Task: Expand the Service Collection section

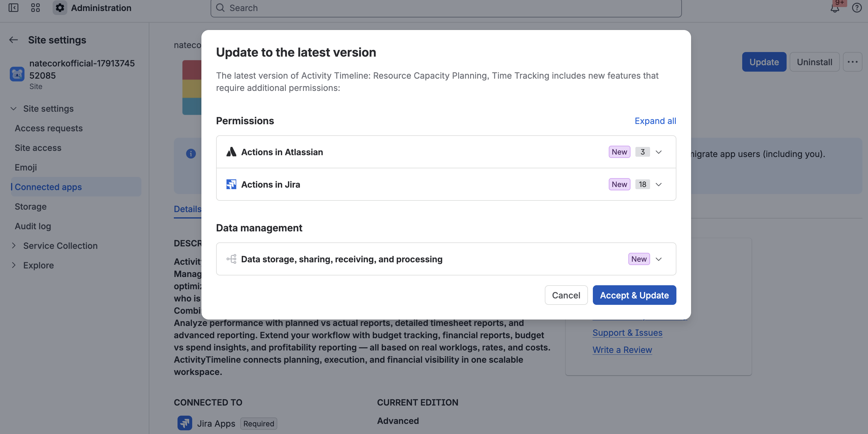Action: tap(13, 246)
